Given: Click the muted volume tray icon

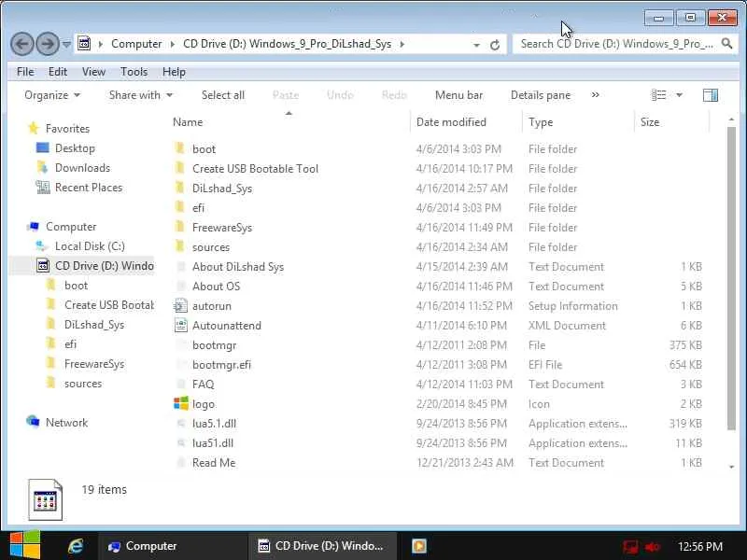Looking at the screenshot, I should pos(652,547).
